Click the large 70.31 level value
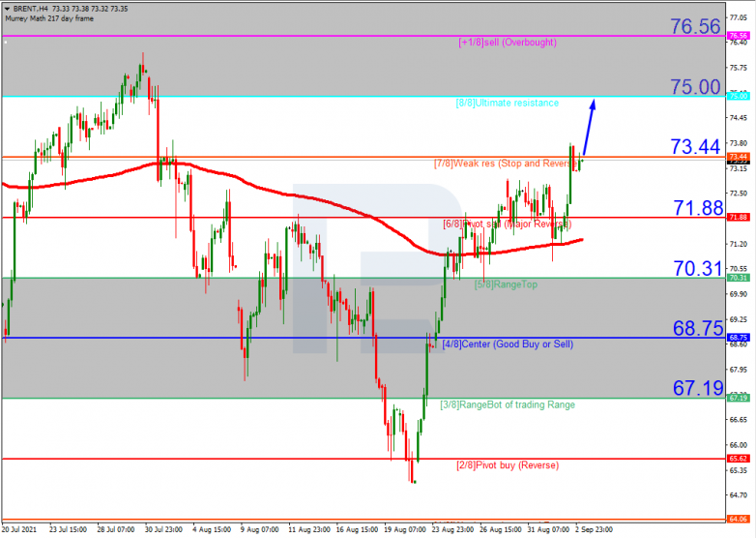Viewport: 756px width, 538px height. (698, 268)
